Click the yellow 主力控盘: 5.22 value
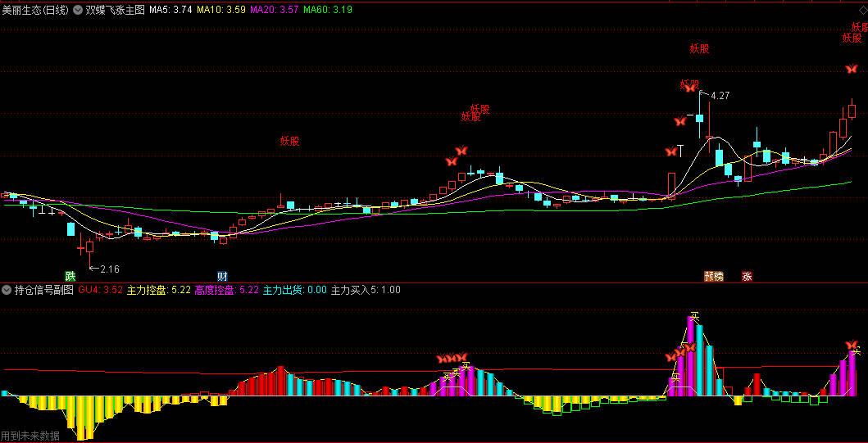 point(159,290)
